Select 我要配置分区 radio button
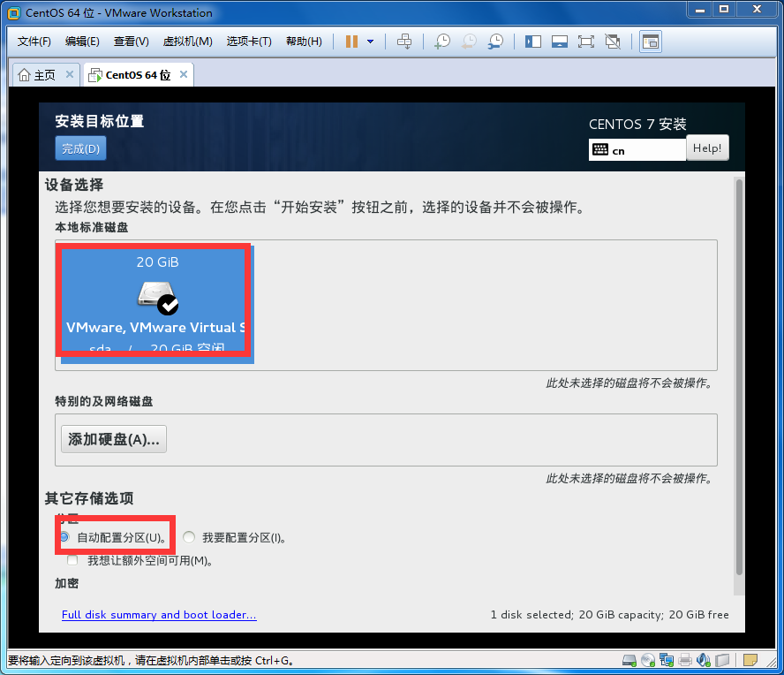 point(189,537)
